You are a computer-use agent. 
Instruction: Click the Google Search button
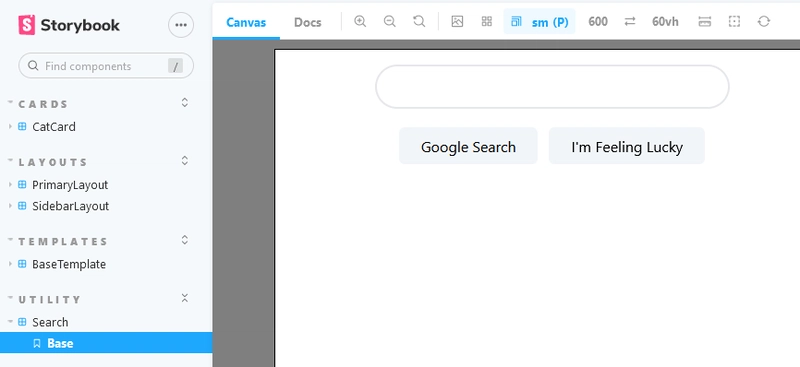tap(468, 146)
